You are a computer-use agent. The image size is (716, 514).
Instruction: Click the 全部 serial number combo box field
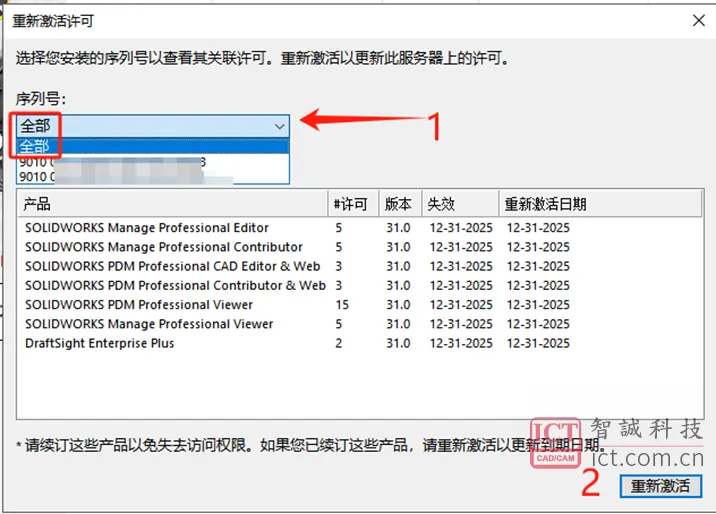click(153, 126)
